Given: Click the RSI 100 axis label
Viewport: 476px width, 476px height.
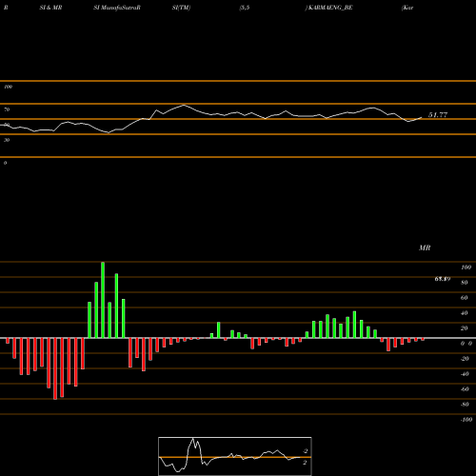Looking at the screenshot, I should tap(8, 87).
